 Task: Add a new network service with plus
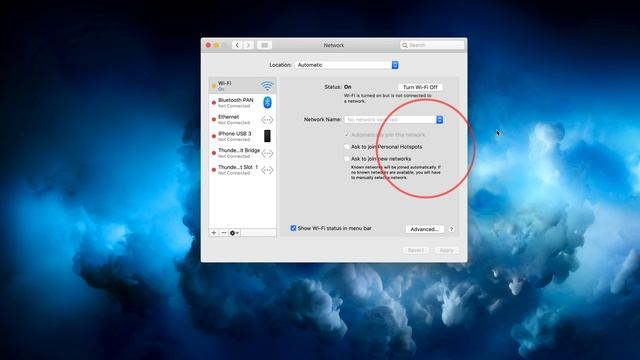(x=214, y=233)
